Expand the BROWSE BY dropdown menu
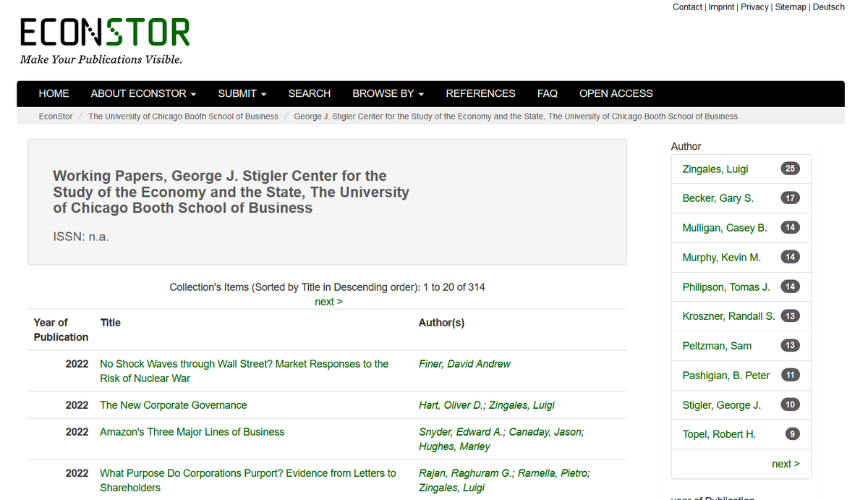The width and height of the screenshot is (868, 500). click(x=388, y=93)
